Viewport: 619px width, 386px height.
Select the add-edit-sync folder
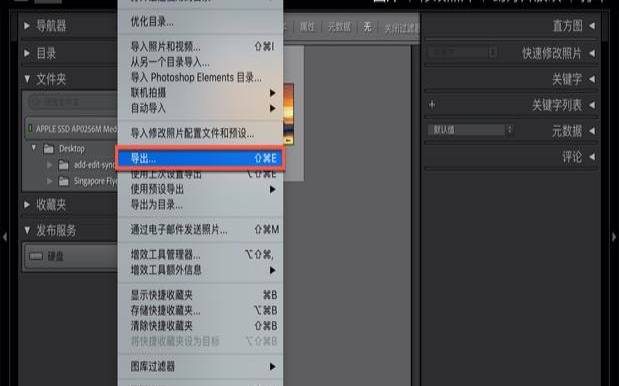94,165
